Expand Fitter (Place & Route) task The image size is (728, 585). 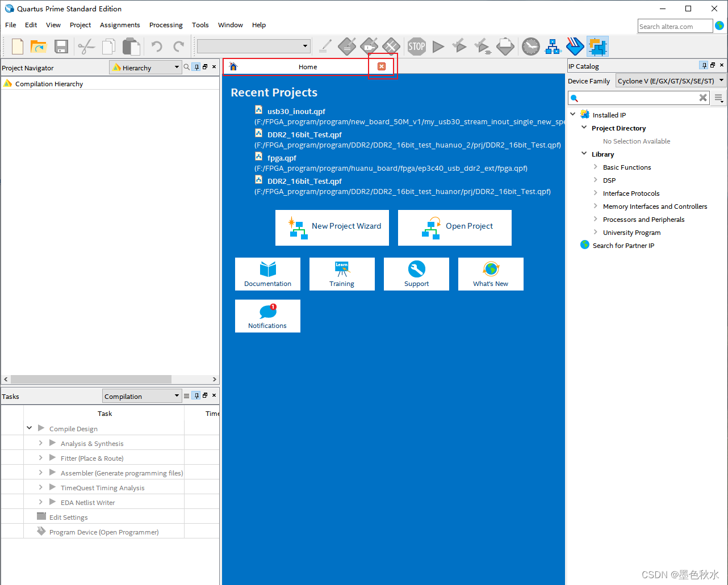point(40,457)
